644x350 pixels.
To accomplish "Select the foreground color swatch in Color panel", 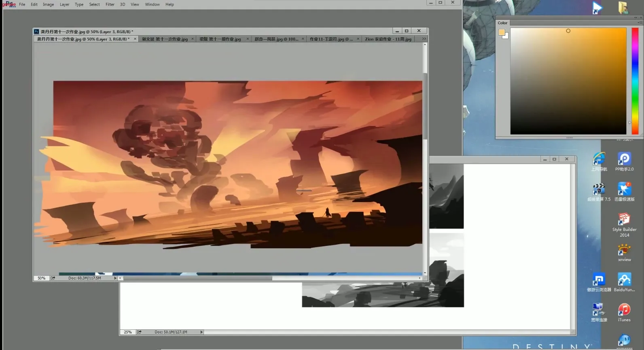I will coord(502,32).
